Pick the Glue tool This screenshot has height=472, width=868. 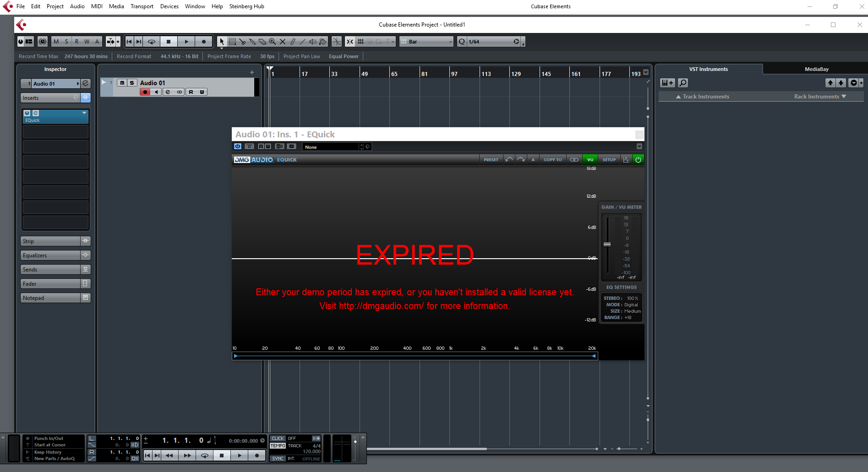pyautogui.click(x=252, y=42)
